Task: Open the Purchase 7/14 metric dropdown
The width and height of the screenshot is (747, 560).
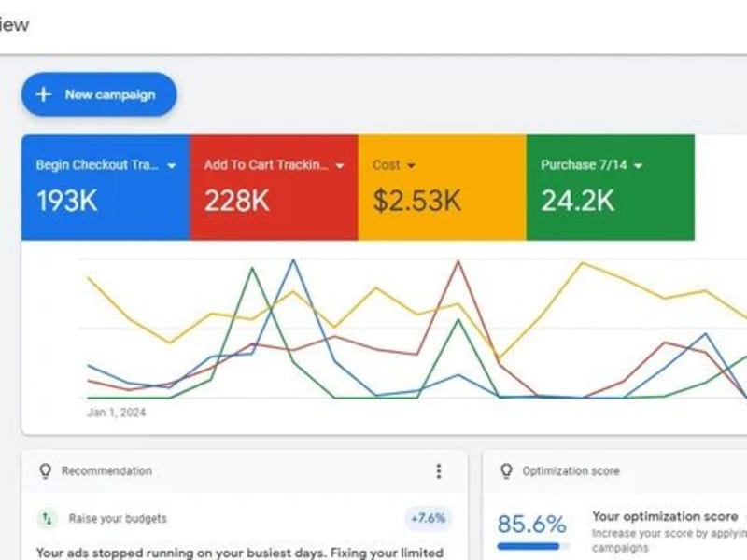Action: (639, 166)
